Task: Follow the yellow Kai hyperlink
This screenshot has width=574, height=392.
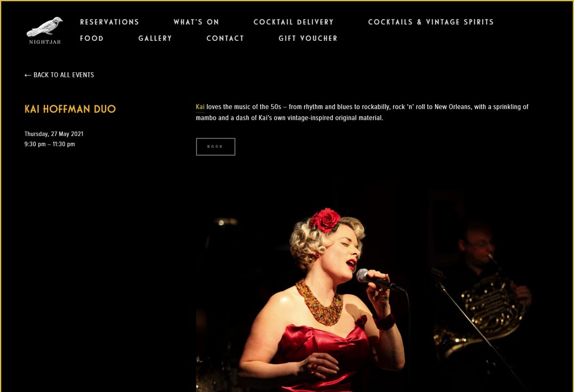Action: (x=200, y=107)
